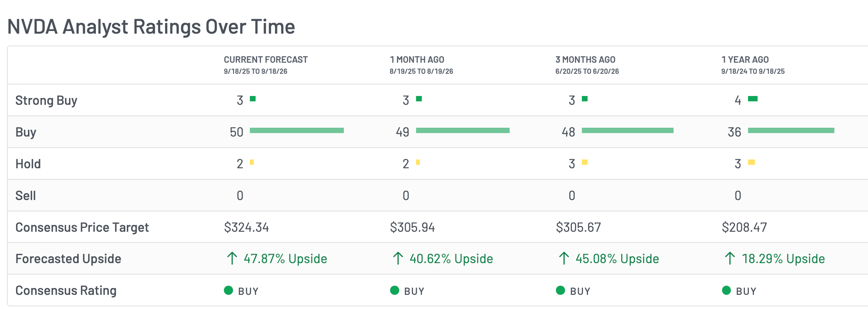
Task: Click the Strong Buy bar under 3 Months Ago
Action: point(585,99)
